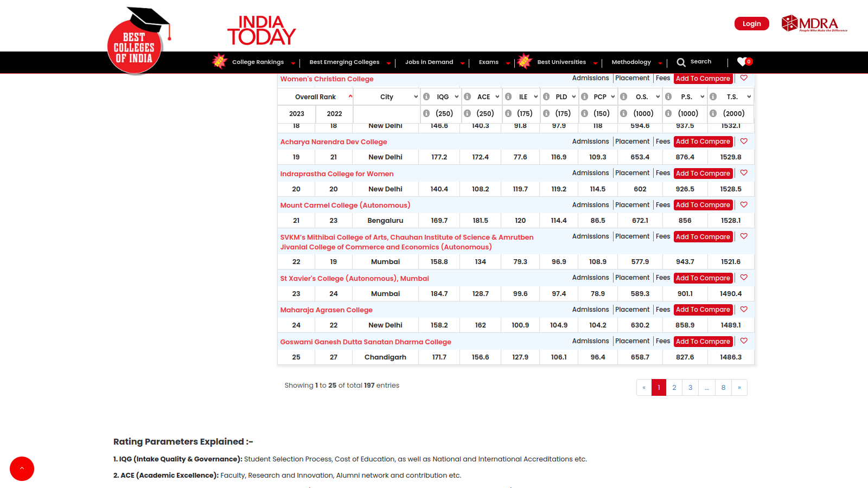Viewport: 868px width, 488px height.
Task: Show info for PCP column header
Action: pyautogui.click(x=584, y=97)
